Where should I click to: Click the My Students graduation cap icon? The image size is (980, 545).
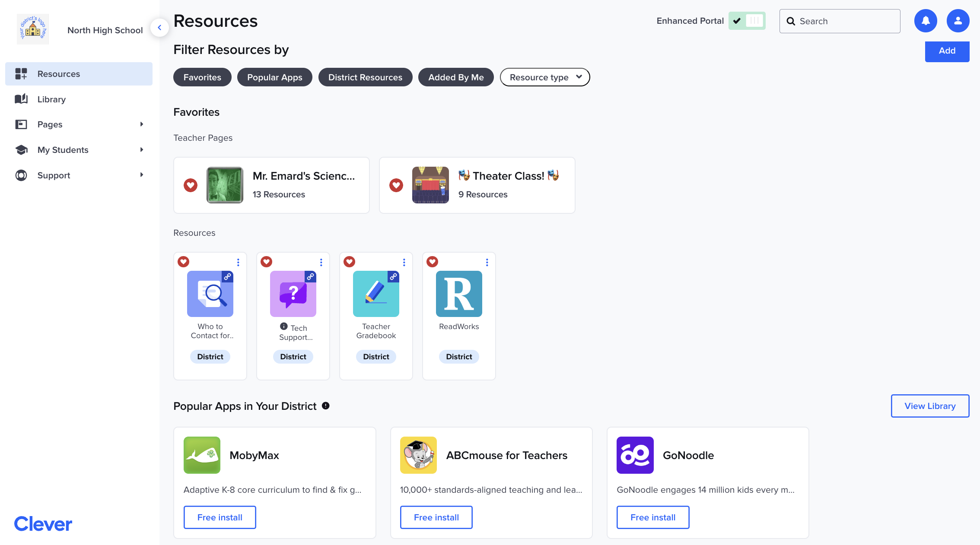[21, 149]
